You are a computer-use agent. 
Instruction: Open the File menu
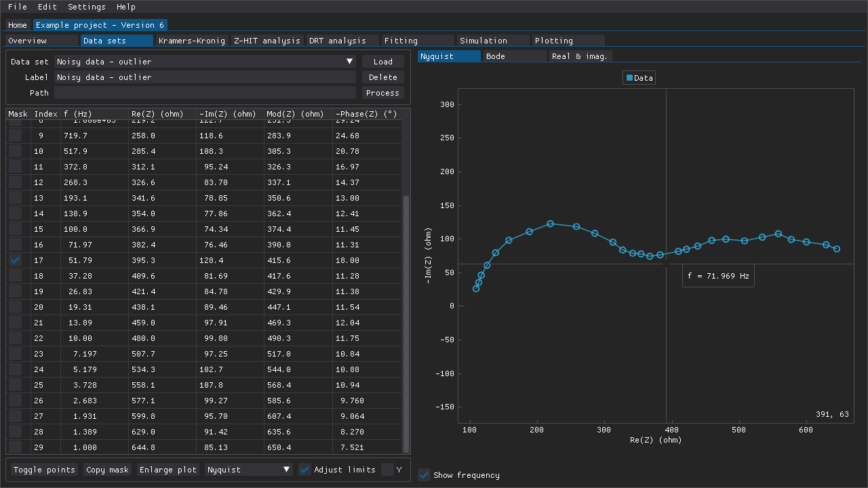[18, 7]
